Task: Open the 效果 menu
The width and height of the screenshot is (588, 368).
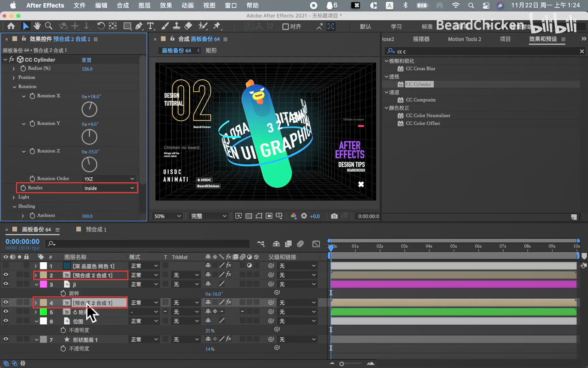Action: click(x=166, y=5)
